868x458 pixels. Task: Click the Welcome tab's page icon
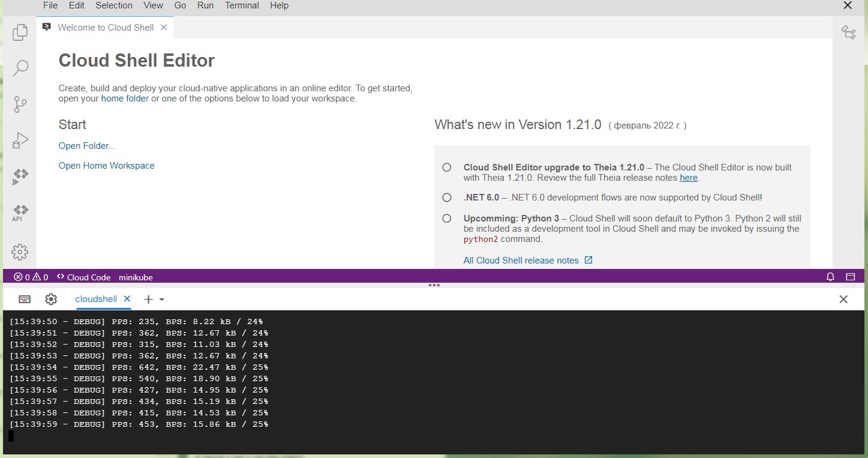tap(47, 27)
